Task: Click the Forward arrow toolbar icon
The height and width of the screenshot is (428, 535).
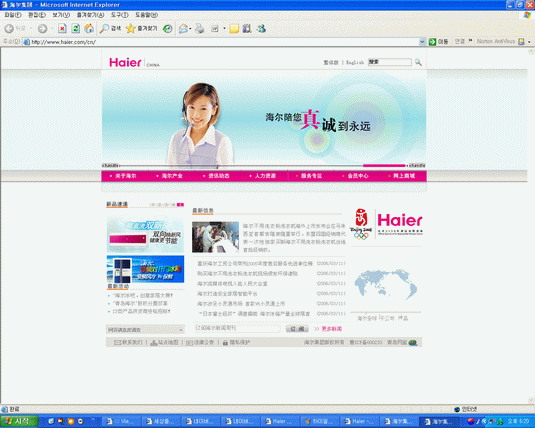Action: (42, 29)
